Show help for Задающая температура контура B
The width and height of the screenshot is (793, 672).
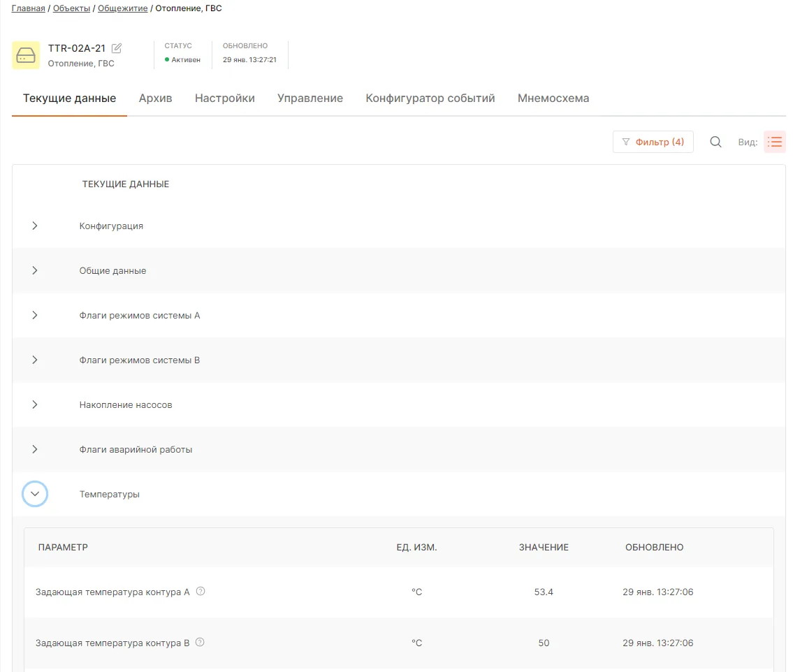[201, 642]
